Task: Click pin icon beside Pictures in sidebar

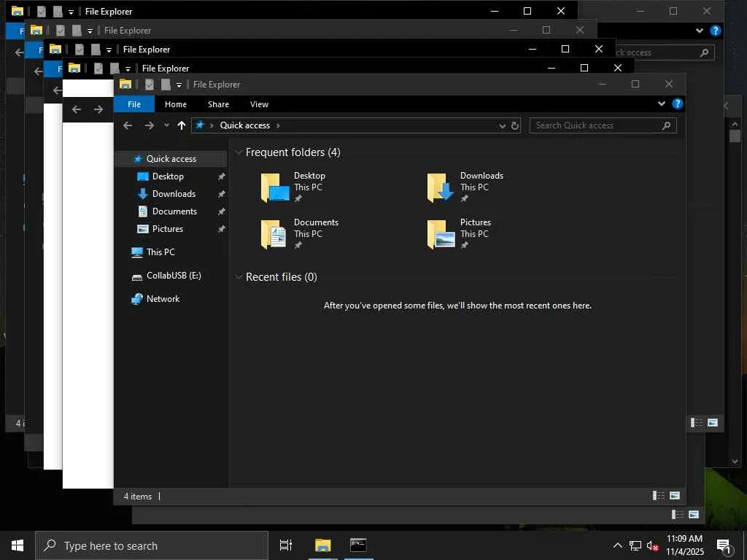Action: pyautogui.click(x=221, y=230)
